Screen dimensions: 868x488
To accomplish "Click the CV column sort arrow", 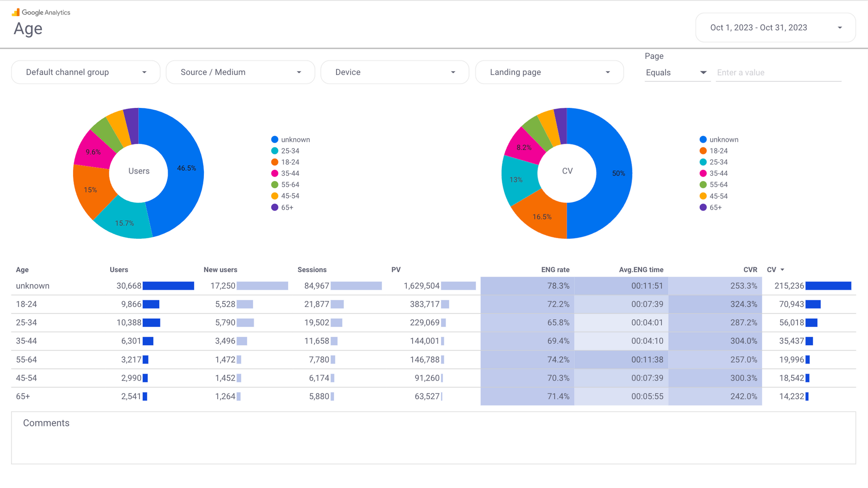I will click(x=782, y=270).
